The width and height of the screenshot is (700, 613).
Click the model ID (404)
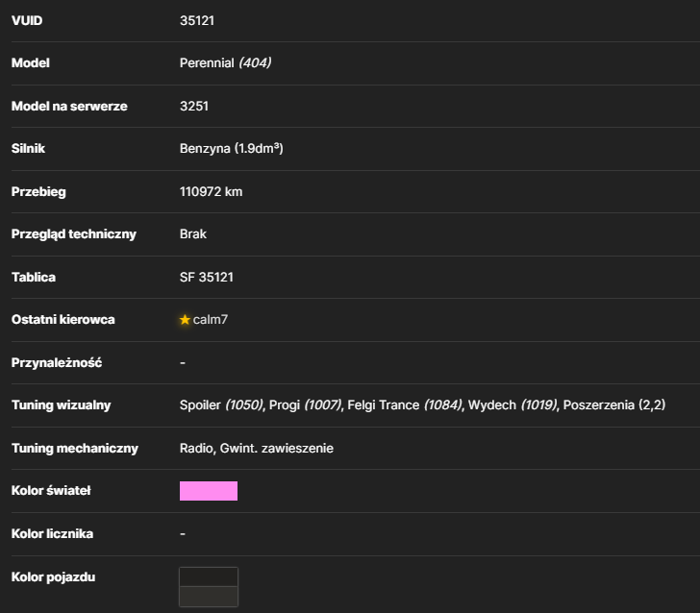pyautogui.click(x=255, y=62)
